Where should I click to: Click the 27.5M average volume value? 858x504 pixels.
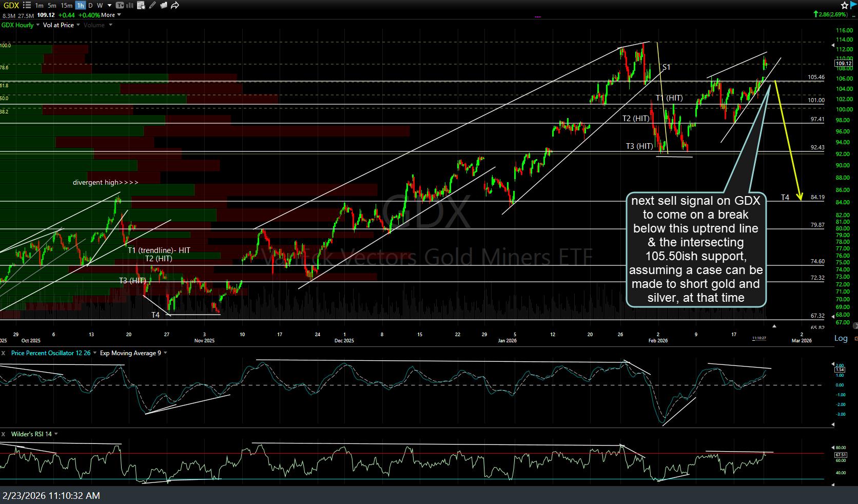(26, 15)
